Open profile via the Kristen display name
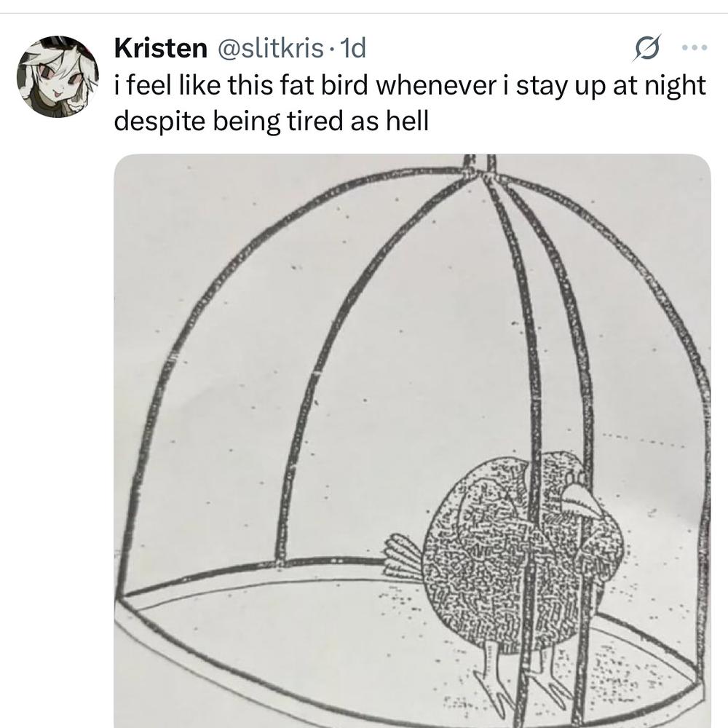The height and width of the screenshot is (728, 728). tap(160, 49)
